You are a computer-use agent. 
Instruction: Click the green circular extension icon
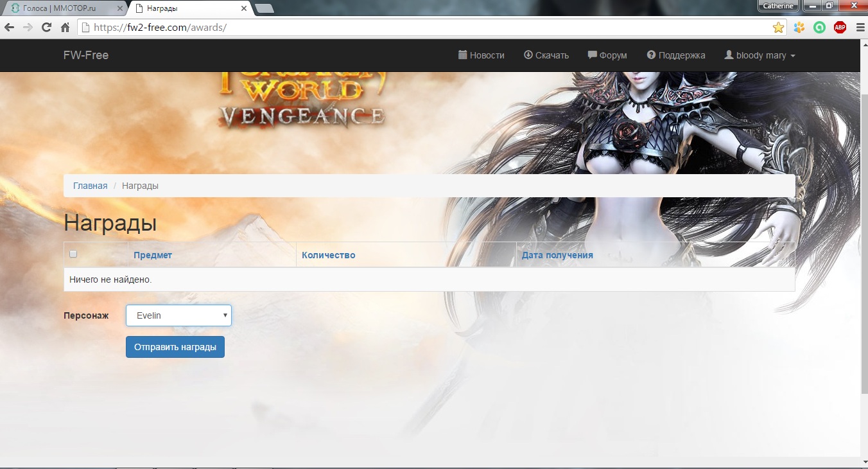click(819, 28)
